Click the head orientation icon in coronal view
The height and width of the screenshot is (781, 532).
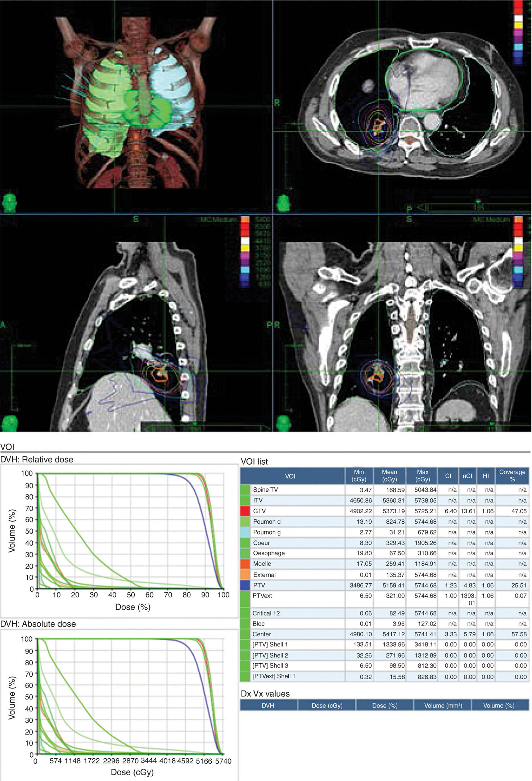point(284,423)
